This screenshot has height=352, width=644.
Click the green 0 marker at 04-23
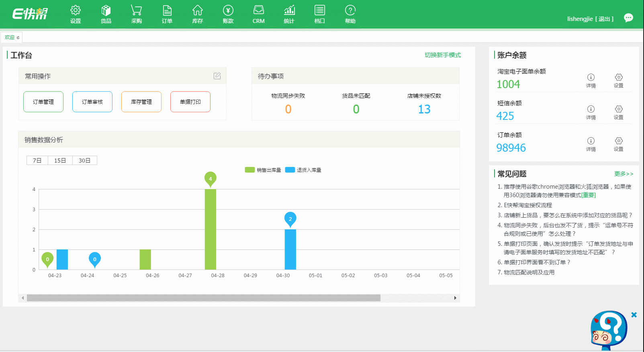click(47, 259)
